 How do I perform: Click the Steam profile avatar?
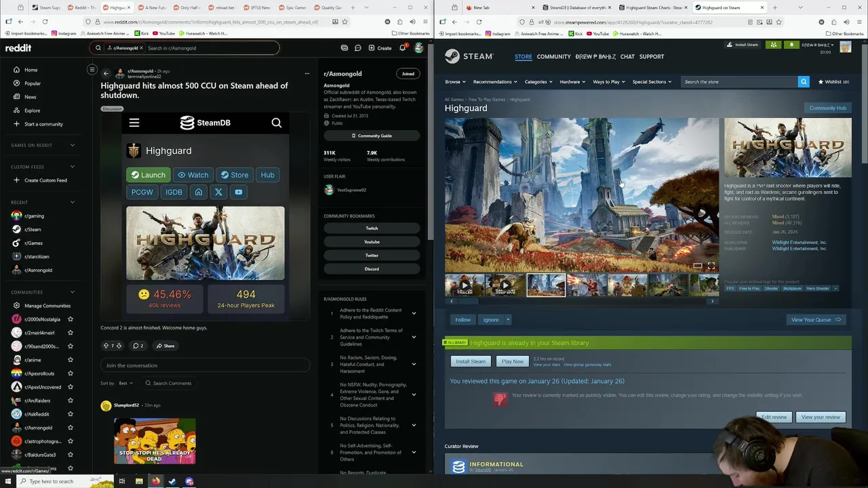pos(845,47)
